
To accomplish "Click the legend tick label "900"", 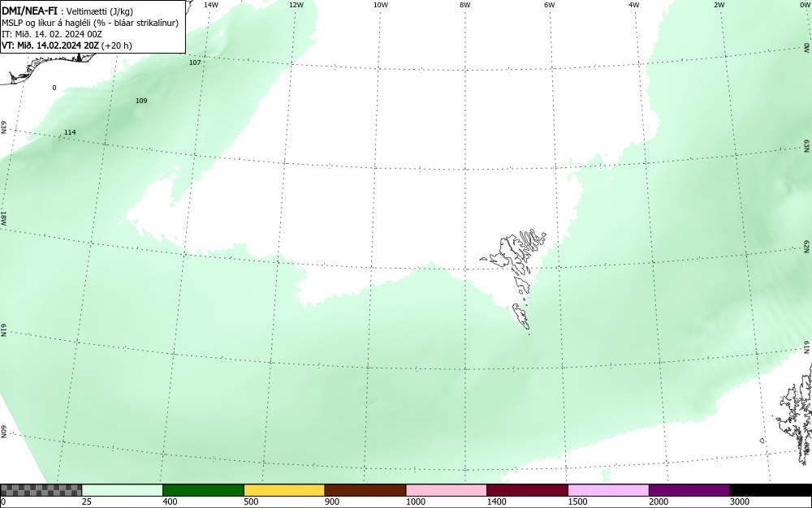I will pyautogui.click(x=332, y=502).
